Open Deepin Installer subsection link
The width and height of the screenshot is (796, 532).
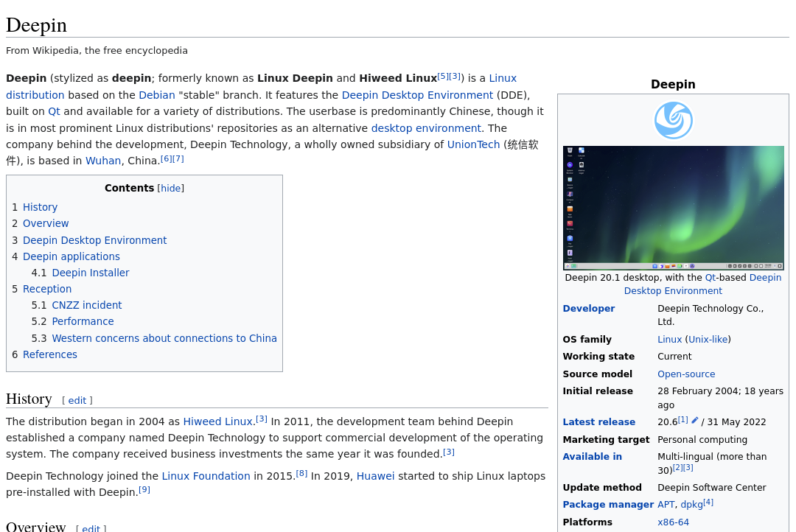[91, 273]
